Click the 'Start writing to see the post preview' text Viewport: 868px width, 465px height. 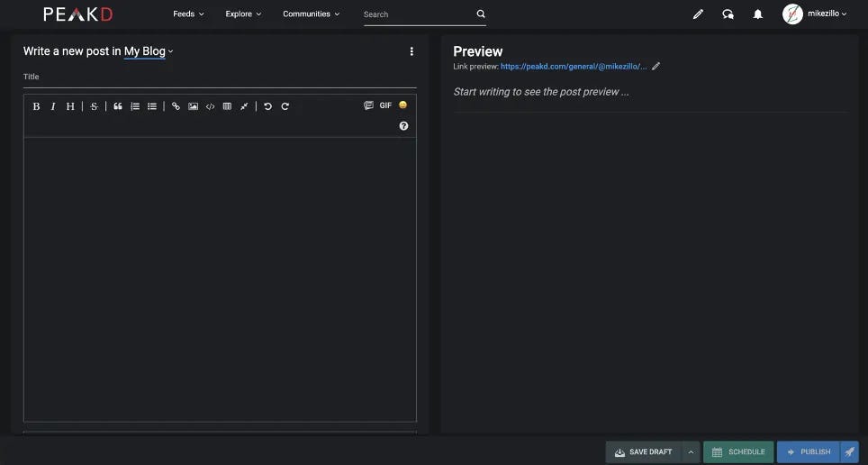coord(541,92)
